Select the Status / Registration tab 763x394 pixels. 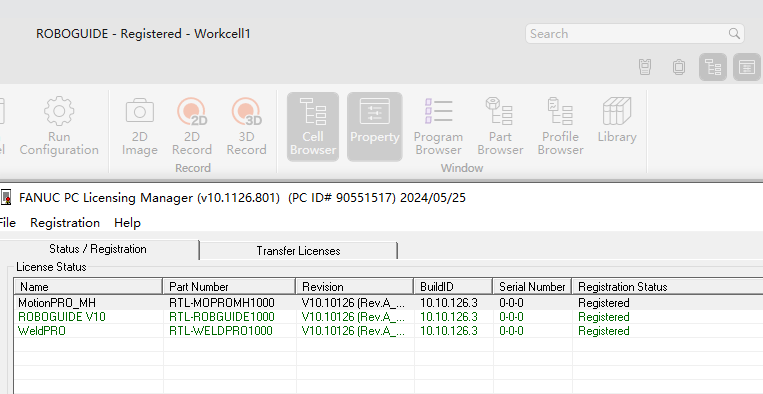click(x=98, y=249)
